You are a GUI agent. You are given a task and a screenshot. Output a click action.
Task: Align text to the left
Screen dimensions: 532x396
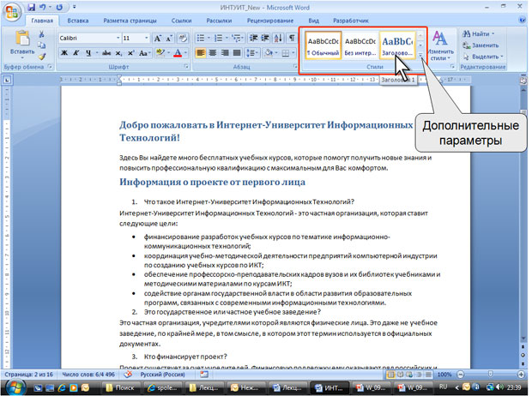[x=201, y=53]
